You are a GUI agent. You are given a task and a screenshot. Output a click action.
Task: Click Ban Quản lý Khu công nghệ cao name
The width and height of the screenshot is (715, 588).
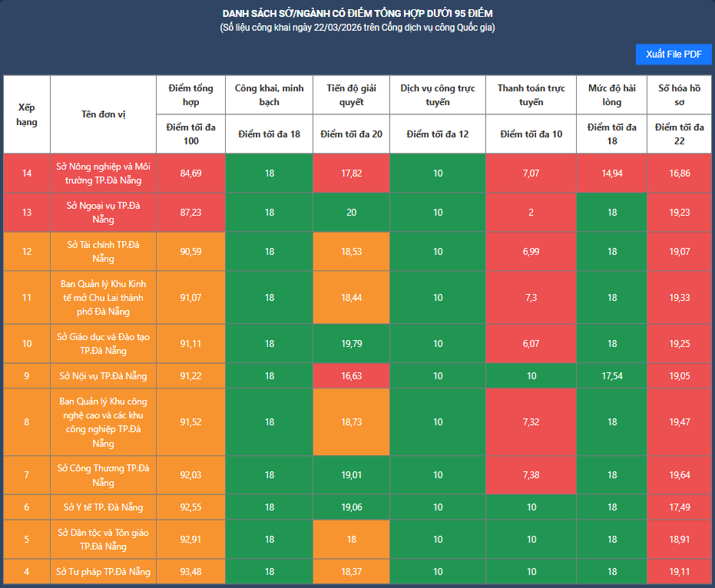104,422
